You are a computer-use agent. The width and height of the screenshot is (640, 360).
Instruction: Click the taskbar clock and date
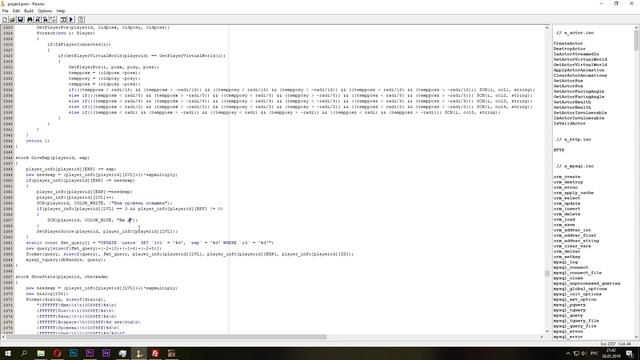coord(611,353)
